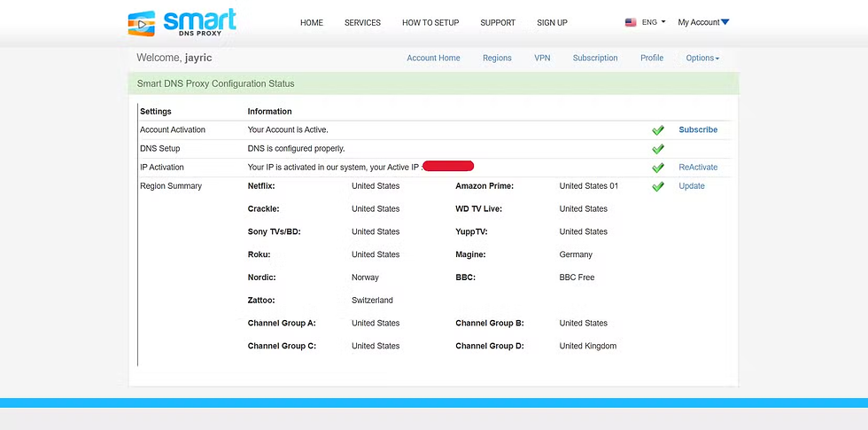Click the 'IP Activation' setting label
The width and height of the screenshot is (868, 430).
(161, 168)
